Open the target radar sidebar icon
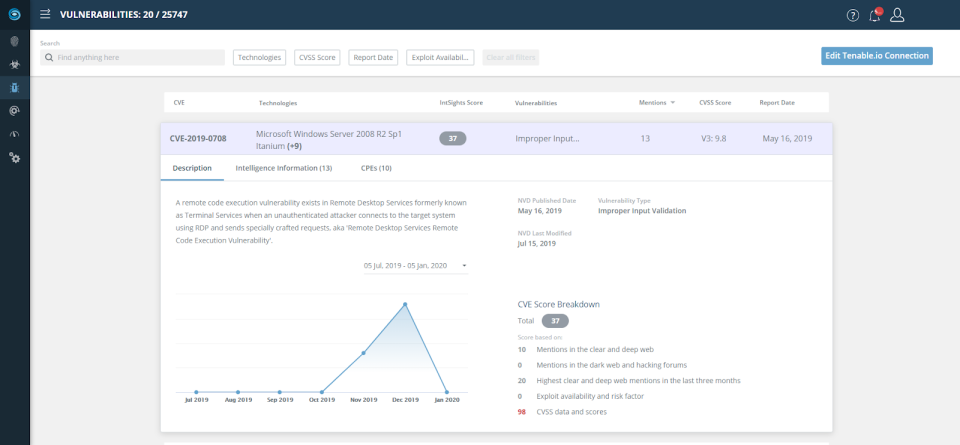This screenshot has width=960, height=445. 15,111
